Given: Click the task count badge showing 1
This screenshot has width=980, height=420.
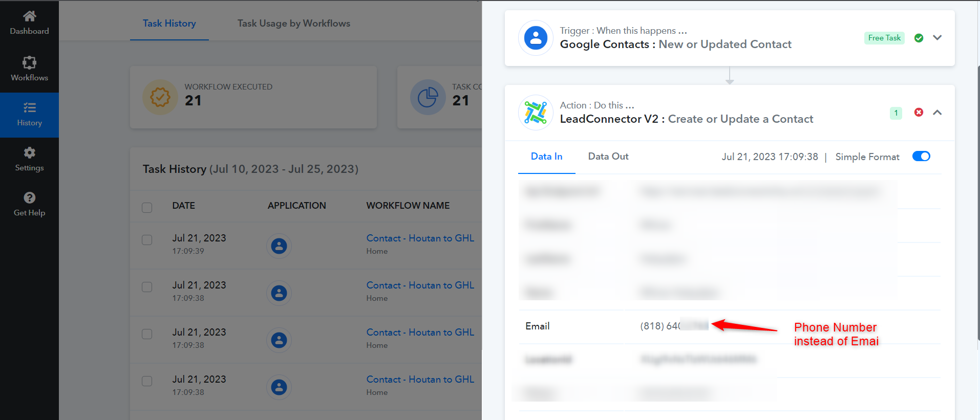Looking at the screenshot, I should 896,113.
